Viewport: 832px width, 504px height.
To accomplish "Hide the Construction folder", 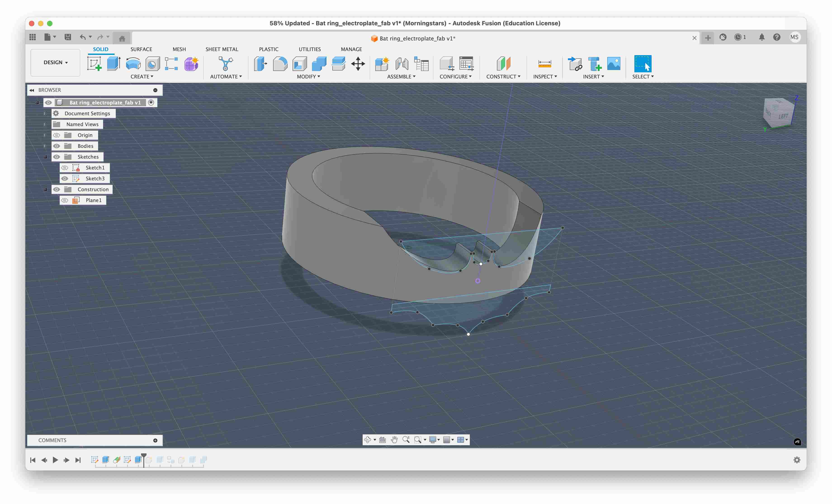I will tap(56, 189).
